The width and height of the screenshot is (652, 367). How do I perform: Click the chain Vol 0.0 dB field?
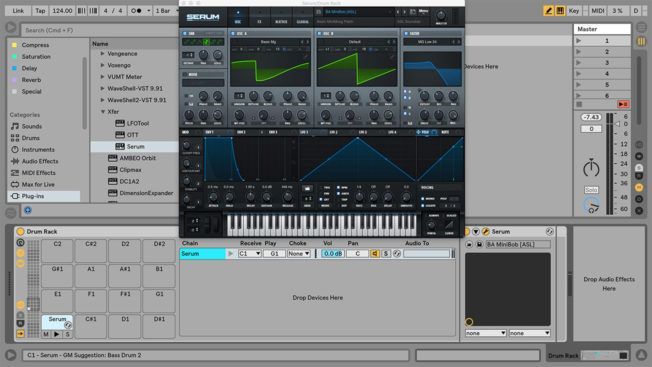point(333,254)
